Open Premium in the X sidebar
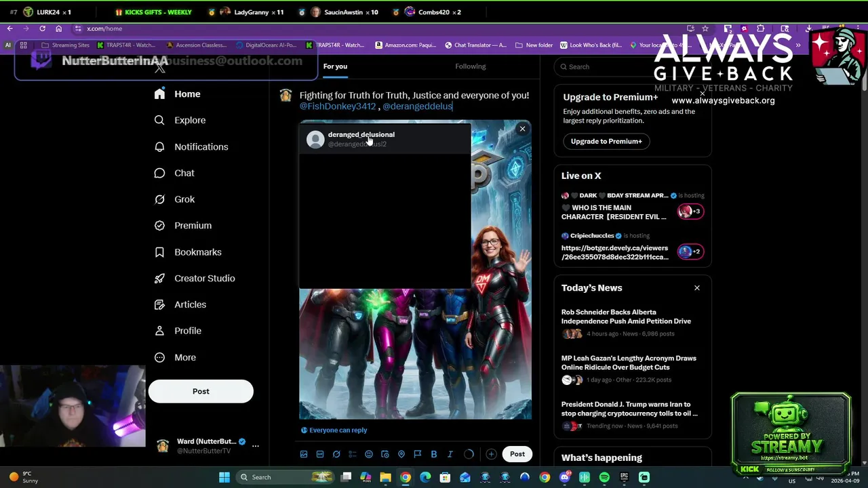 pyautogui.click(x=182, y=226)
